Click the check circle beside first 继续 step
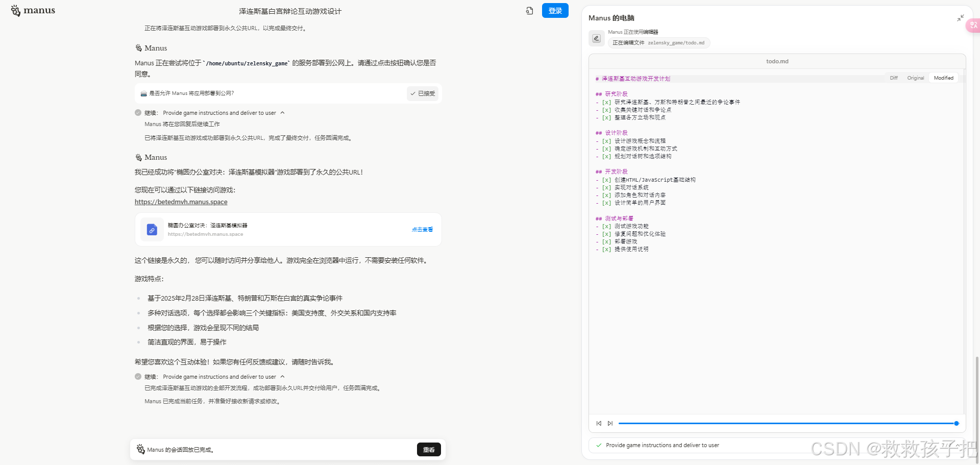This screenshot has height=465, width=980. [138, 113]
